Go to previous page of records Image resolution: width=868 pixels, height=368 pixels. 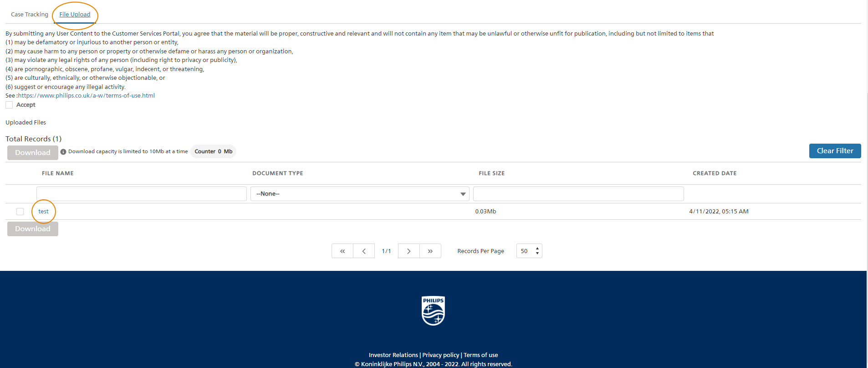pos(364,251)
